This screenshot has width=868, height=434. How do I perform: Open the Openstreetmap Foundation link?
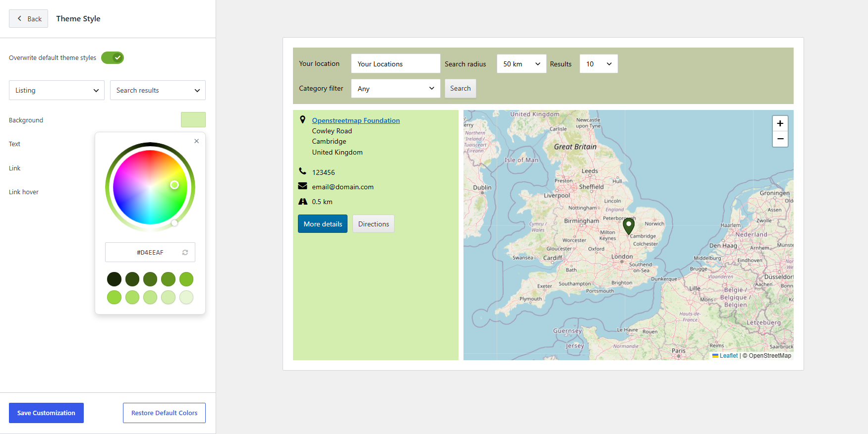click(355, 120)
